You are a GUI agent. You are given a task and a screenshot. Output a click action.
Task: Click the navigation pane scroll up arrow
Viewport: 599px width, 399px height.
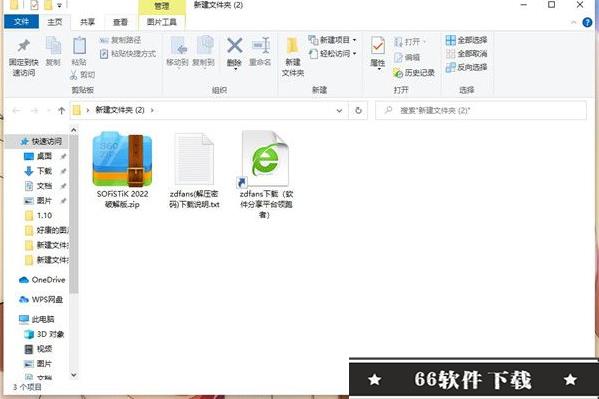(74, 131)
